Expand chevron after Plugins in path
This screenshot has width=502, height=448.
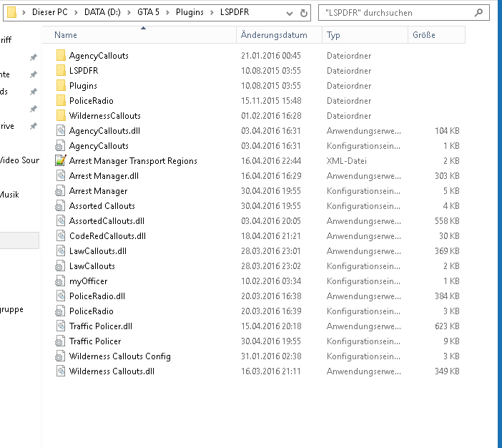pos(212,12)
